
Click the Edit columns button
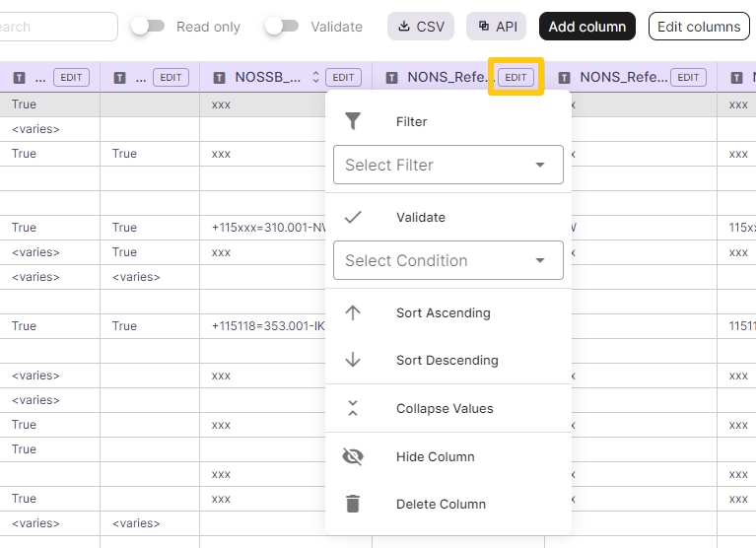pyautogui.click(x=699, y=27)
